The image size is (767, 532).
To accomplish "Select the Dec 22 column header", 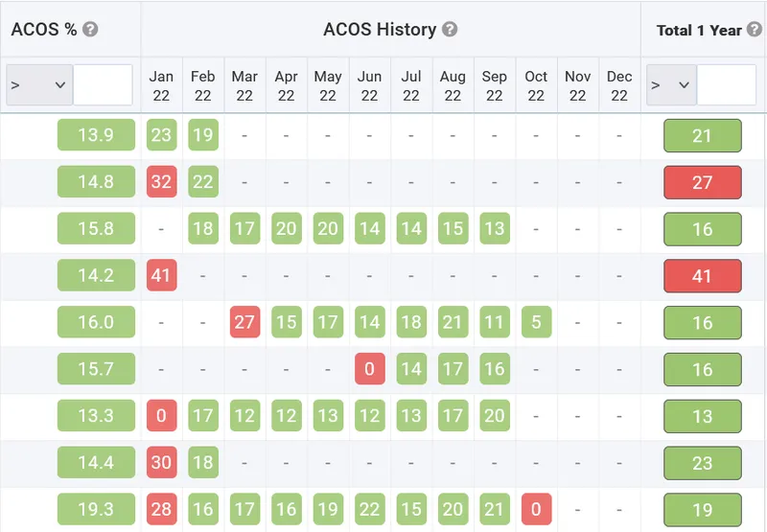I will click(619, 85).
